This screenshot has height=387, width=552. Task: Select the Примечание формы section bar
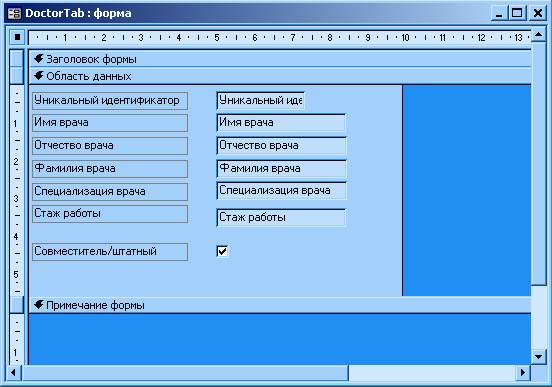(280, 305)
